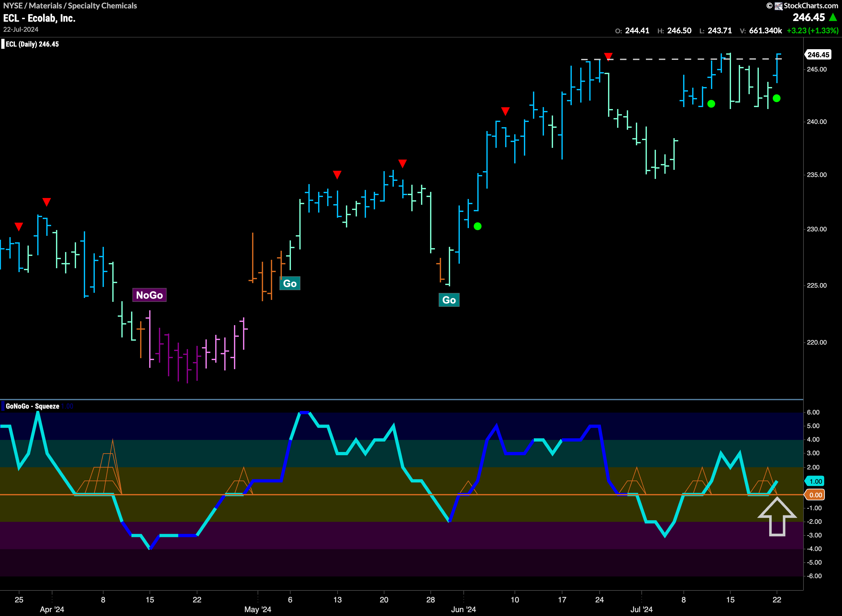Click the Jul '24 date axis label
This screenshot has width=842, height=616.
pos(641,609)
